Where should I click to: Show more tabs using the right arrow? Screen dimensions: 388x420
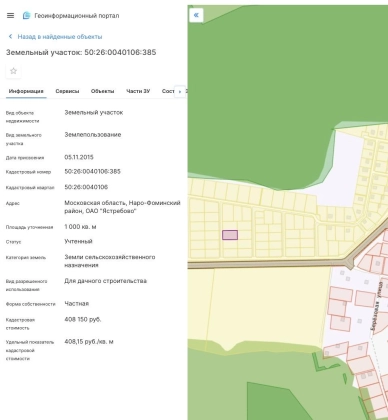coord(180,91)
